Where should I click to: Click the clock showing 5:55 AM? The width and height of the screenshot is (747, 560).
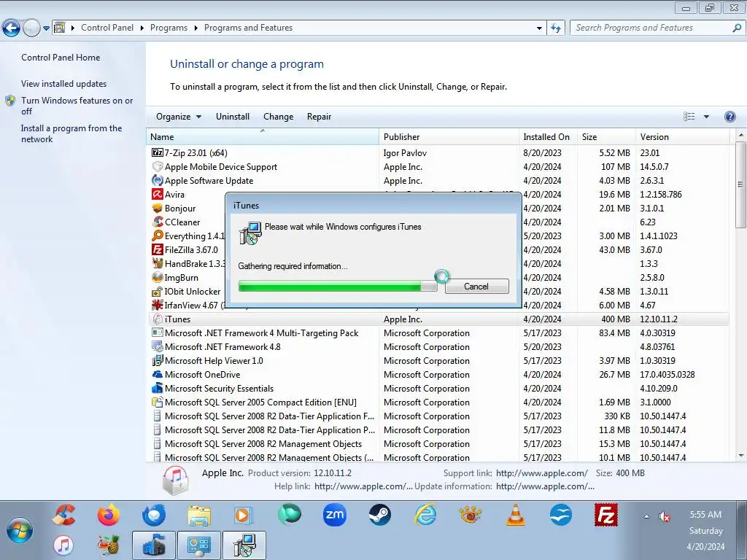[705, 515]
